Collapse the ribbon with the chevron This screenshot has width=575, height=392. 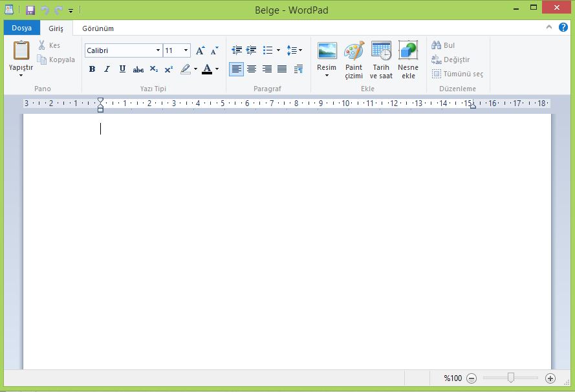pos(549,27)
